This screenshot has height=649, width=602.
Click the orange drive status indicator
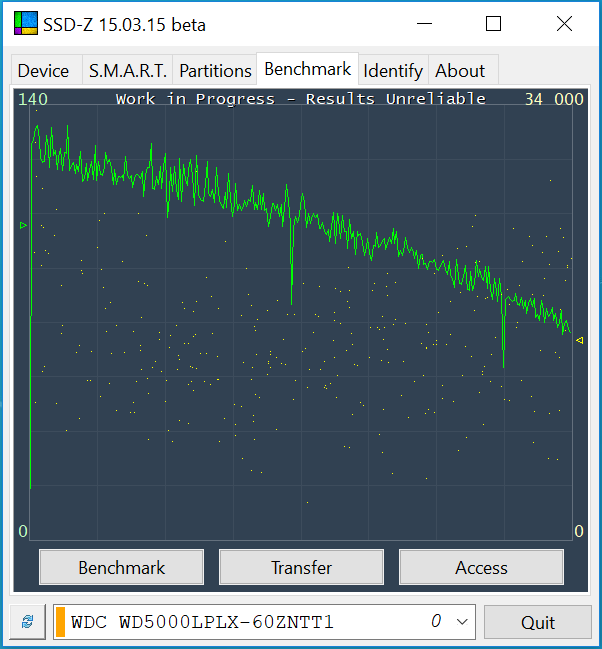(60, 622)
